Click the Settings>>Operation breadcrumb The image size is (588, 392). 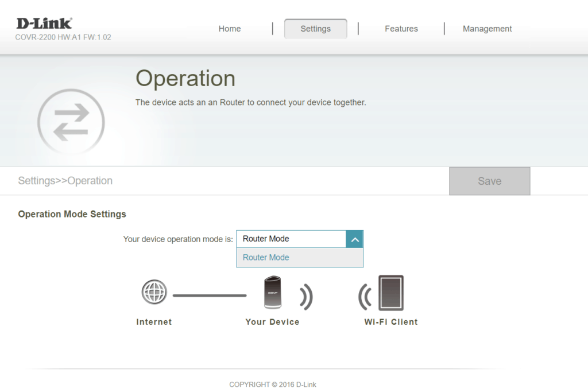65,181
